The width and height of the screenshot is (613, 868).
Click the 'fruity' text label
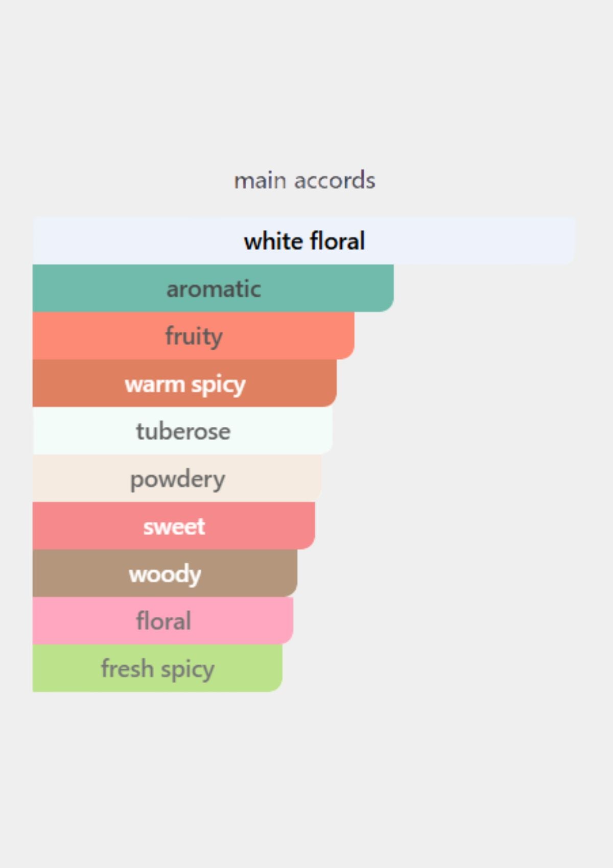[x=194, y=337]
